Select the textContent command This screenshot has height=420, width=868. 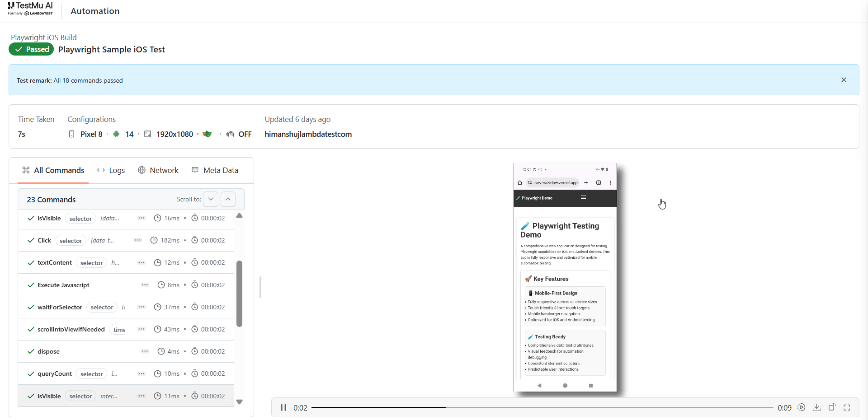click(x=126, y=262)
